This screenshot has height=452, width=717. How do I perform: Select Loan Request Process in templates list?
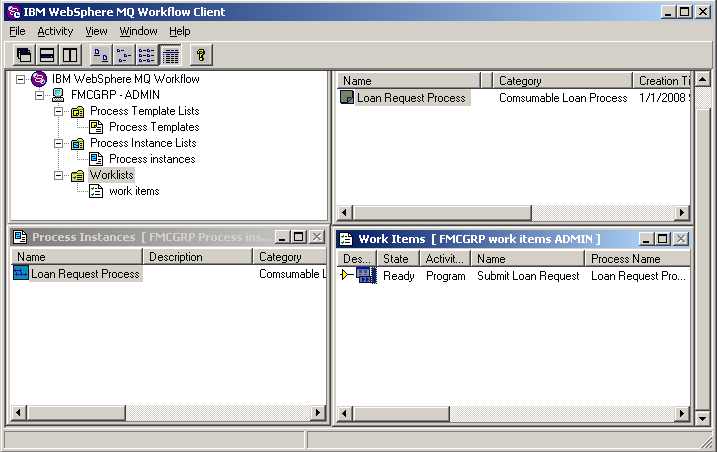[411, 98]
